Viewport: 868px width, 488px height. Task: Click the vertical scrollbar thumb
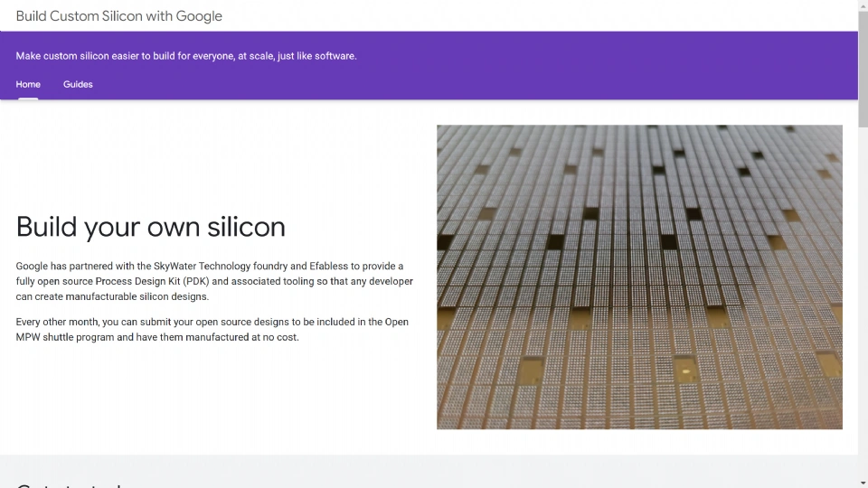863,70
